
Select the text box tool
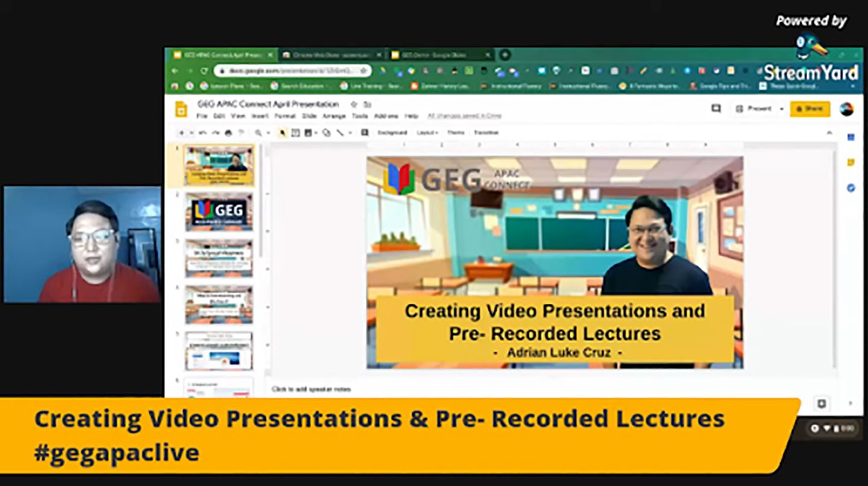(x=295, y=132)
